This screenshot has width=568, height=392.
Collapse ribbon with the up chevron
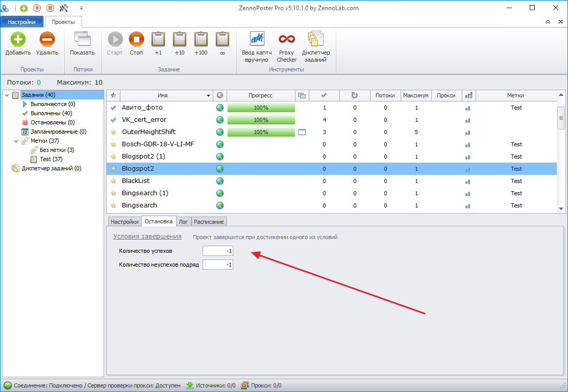(x=548, y=22)
